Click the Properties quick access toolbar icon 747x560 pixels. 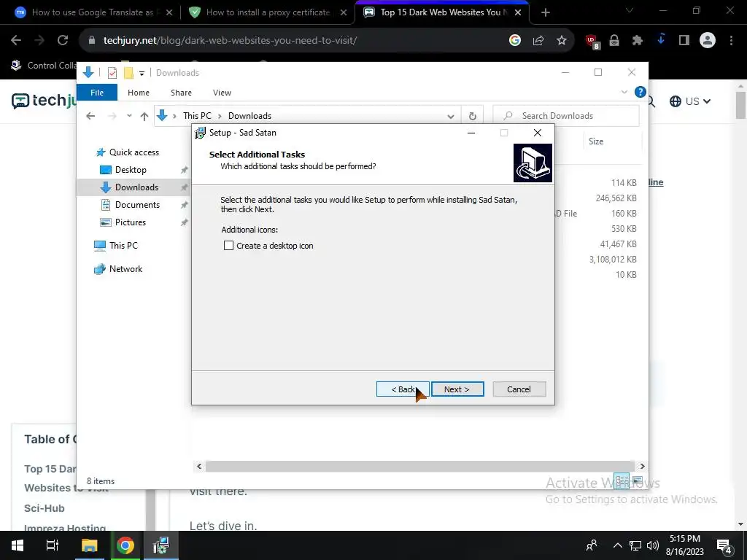112,73
